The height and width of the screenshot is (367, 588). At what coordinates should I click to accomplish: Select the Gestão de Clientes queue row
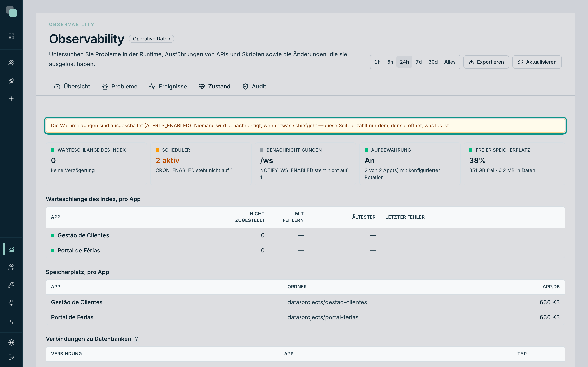pos(305,235)
